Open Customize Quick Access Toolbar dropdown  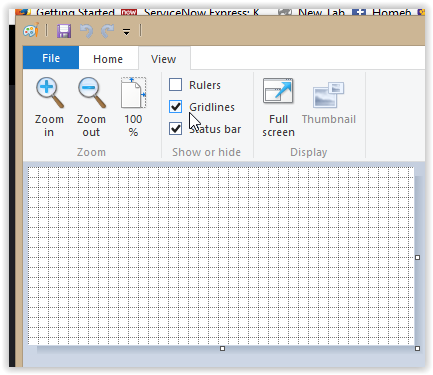pos(126,32)
